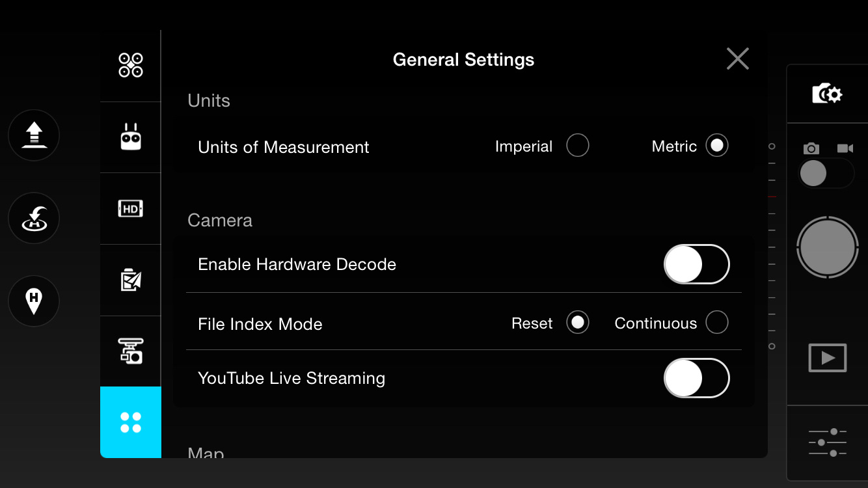Select the highlighted general settings tab
This screenshot has width=868, height=488.
point(131,422)
